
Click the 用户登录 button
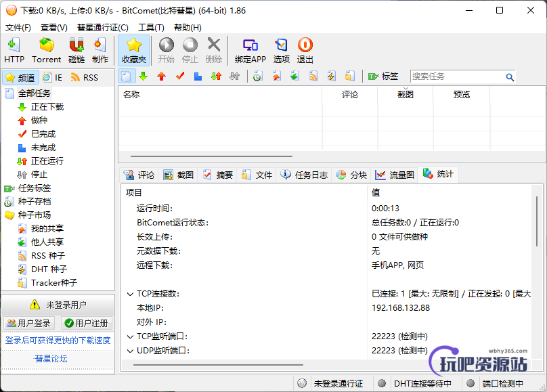coord(29,324)
